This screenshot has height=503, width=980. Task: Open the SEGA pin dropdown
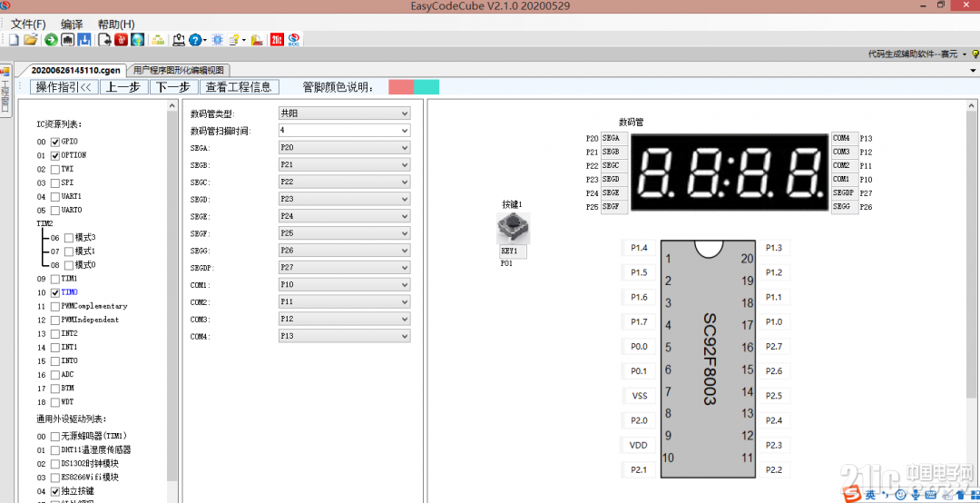click(x=345, y=148)
